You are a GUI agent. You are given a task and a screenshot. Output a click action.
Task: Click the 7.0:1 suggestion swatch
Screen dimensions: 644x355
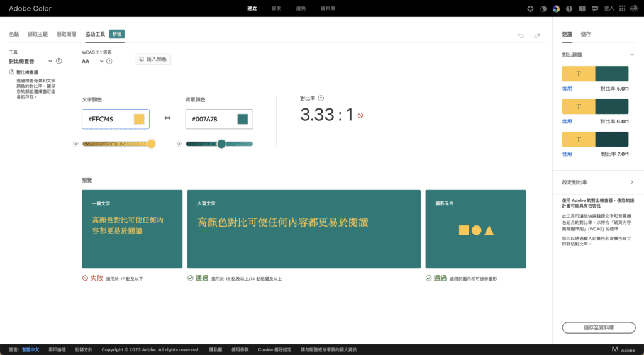click(595, 139)
